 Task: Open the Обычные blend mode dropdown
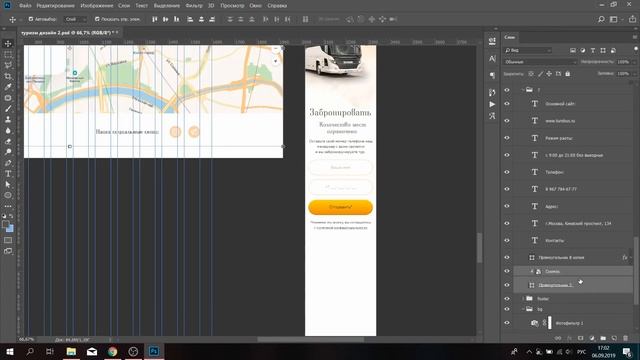(540, 62)
